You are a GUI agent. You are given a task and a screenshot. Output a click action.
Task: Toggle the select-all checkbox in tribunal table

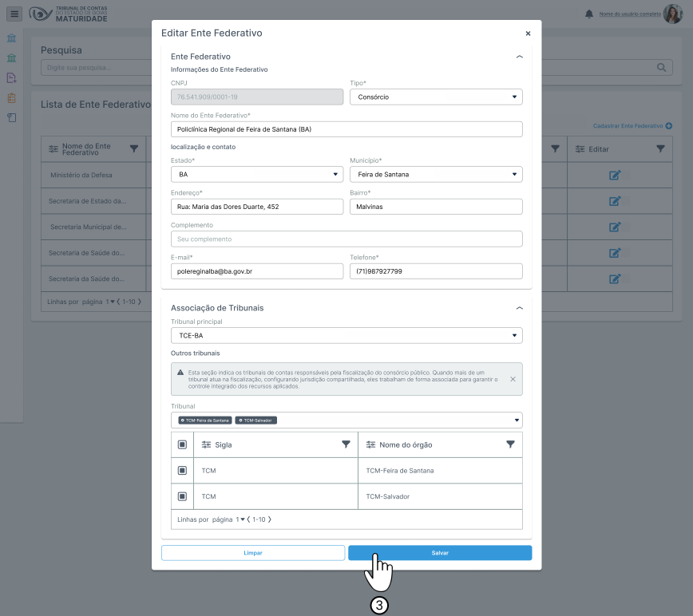[182, 444]
